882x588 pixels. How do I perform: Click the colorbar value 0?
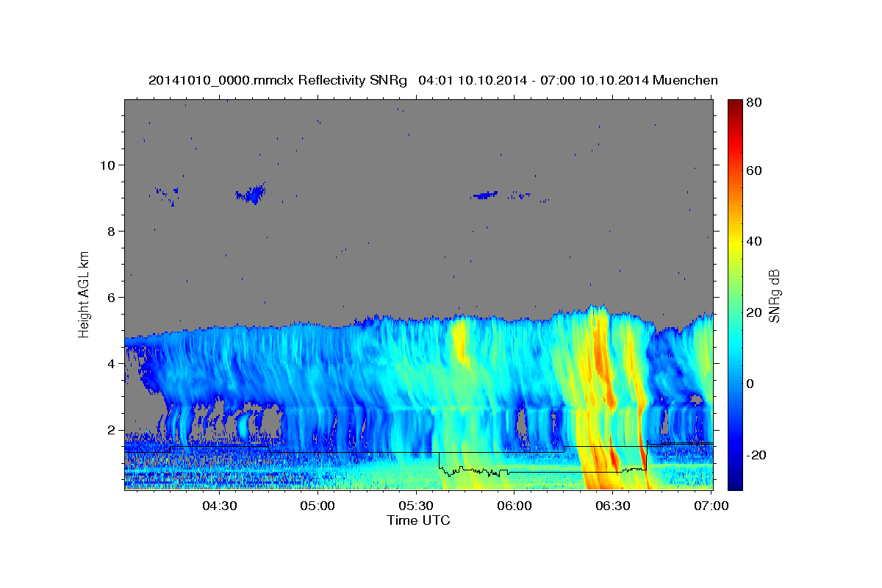click(750, 384)
